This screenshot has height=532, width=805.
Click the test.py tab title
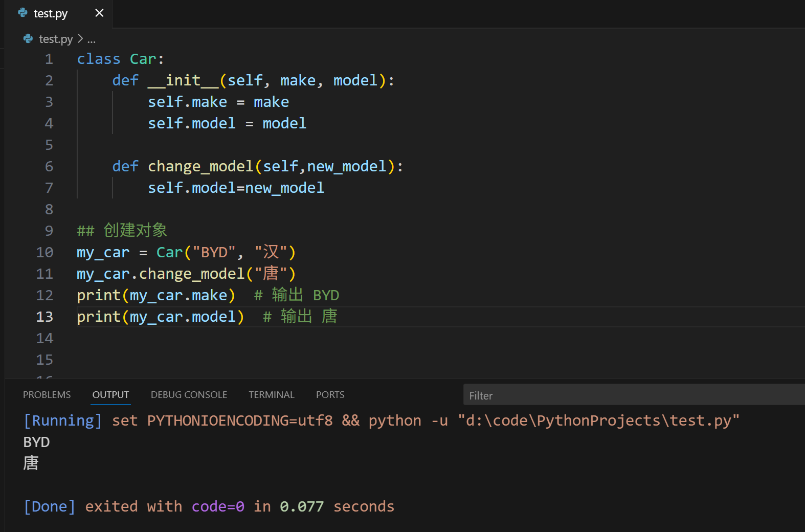51,13
